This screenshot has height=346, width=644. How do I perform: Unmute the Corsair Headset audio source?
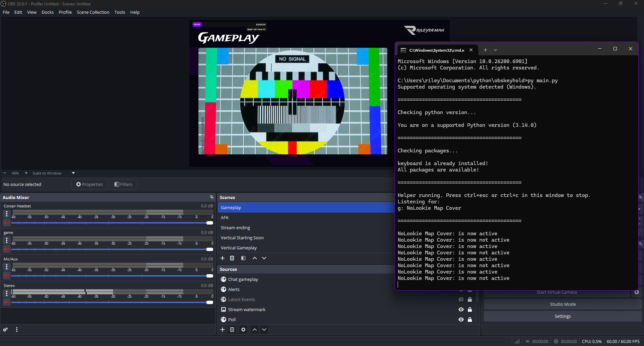pos(6,223)
